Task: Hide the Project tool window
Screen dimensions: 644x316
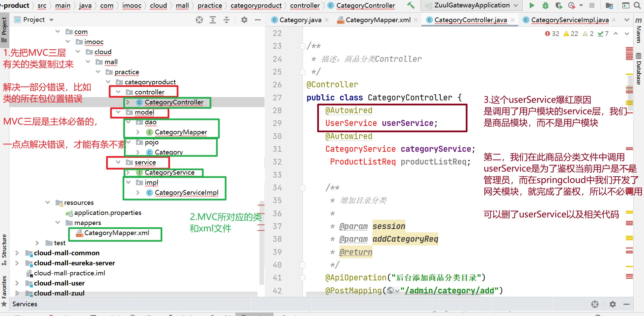Action: pyautogui.click(x=258, y=20)
